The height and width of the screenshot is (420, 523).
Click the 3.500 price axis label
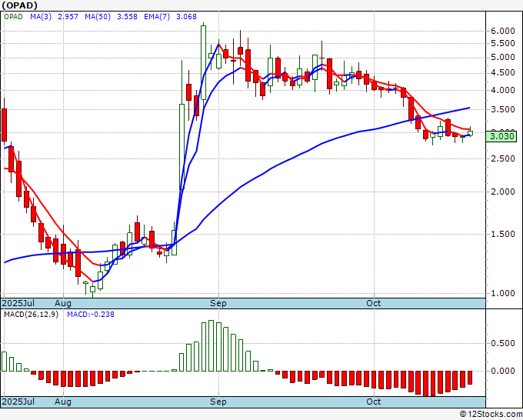(503, 110)
